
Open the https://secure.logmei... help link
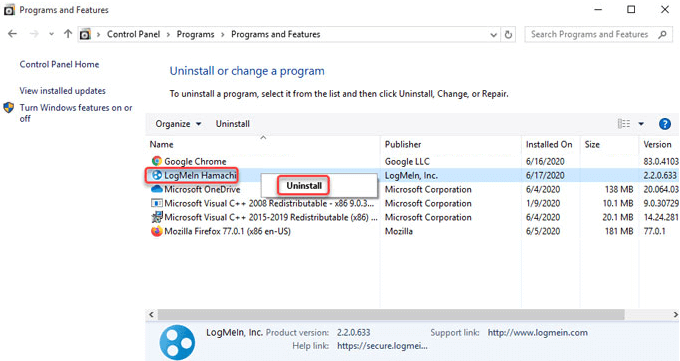pyautogui.click(x=382, y=346)
